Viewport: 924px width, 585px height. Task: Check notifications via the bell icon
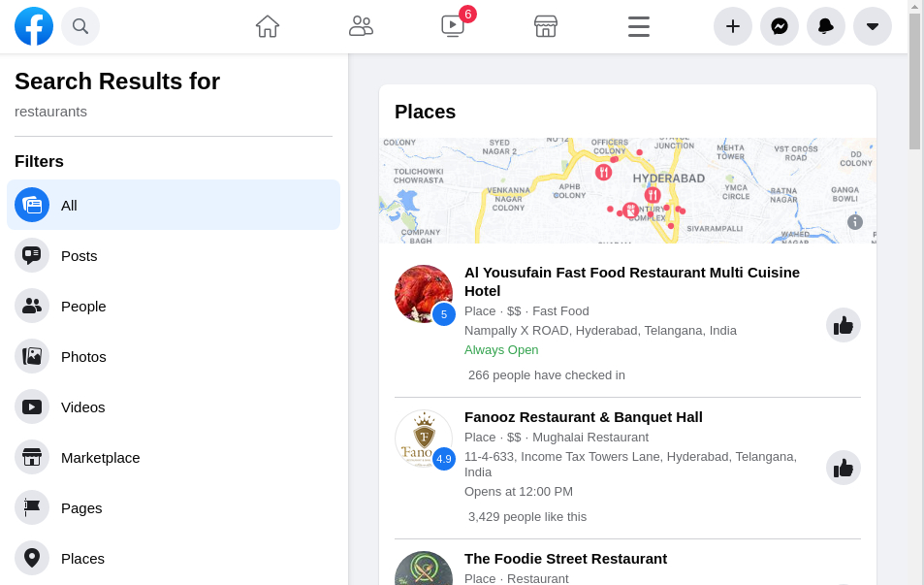click(825, 26)
